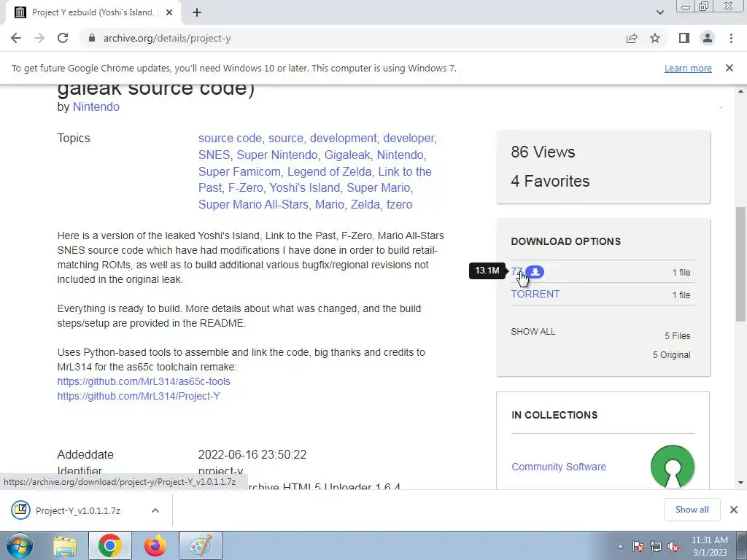
Task: Click the scrollbar up arrow
Action: pos(740,91)
